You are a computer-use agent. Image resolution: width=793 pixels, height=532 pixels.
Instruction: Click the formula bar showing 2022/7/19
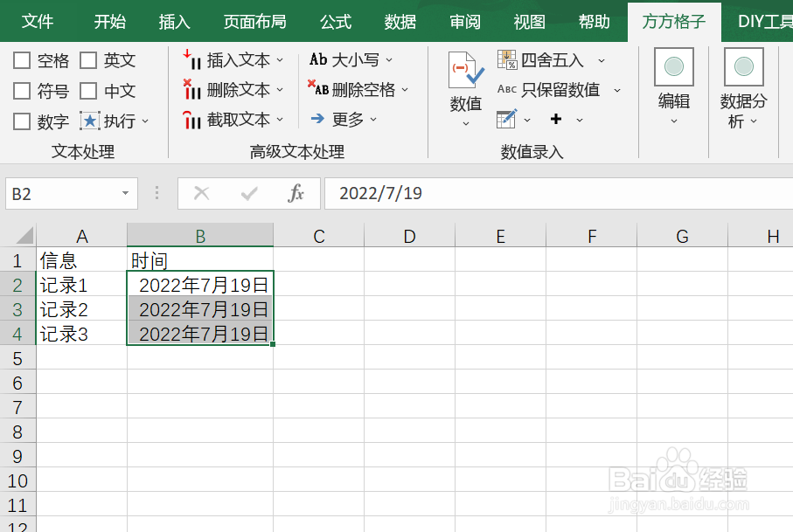click(559, 193)
